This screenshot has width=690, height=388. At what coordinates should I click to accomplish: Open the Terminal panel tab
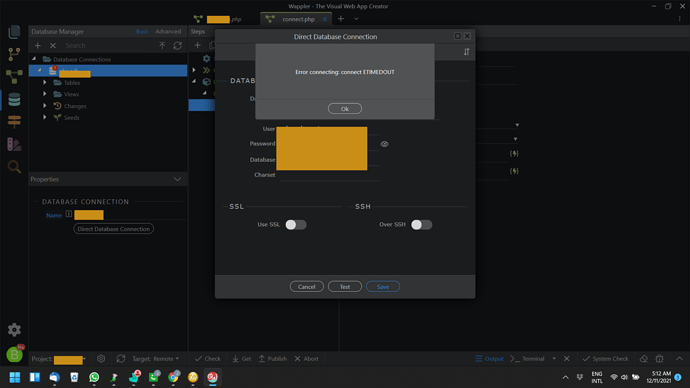527,359
